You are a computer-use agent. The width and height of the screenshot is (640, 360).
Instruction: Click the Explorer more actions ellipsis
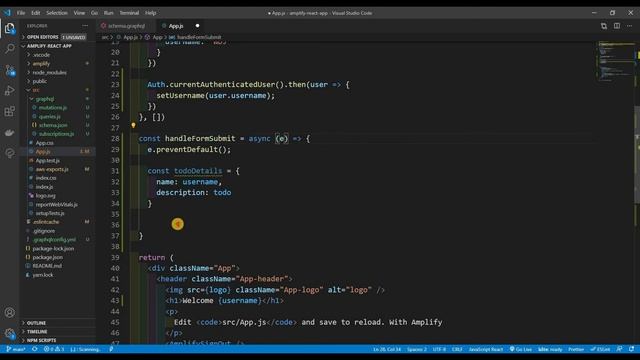point(85,26)
